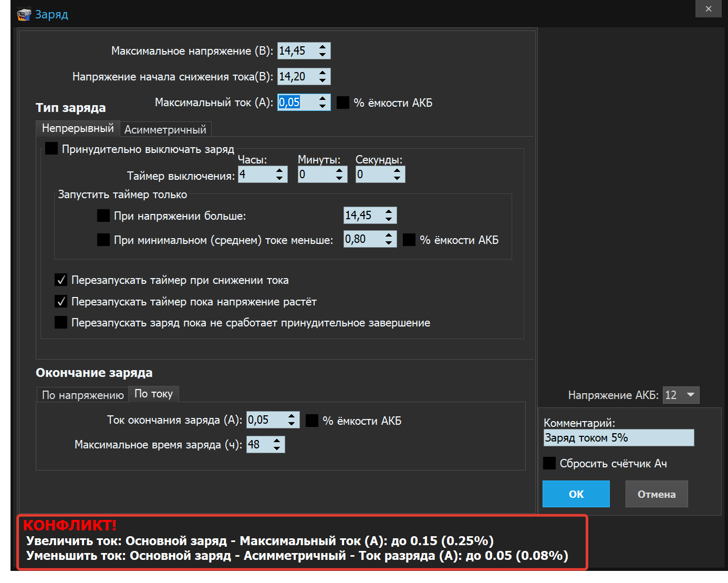Increase Ток окончания заряда with up arrow
The image size is (728, 583).
pyautogui.click(x=292, y=416)
